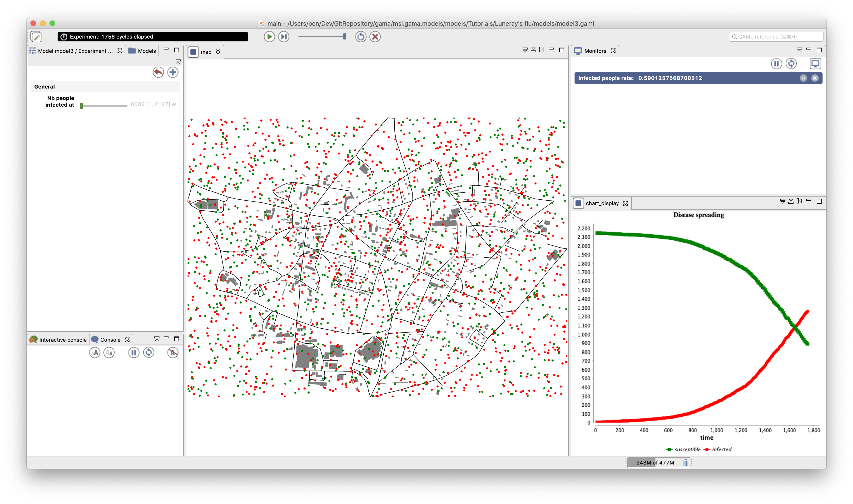
Task: Click the 243M of 477M memory indicator
Action: point(654,463)
